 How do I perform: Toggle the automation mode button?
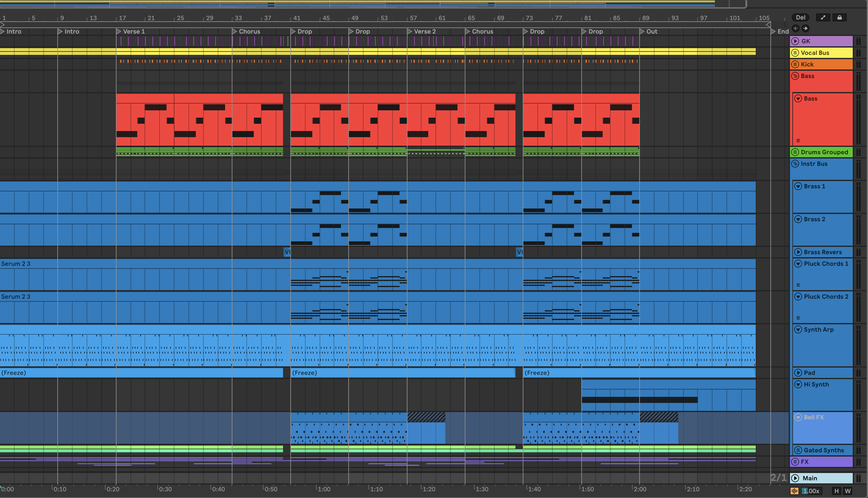(823, 17)
